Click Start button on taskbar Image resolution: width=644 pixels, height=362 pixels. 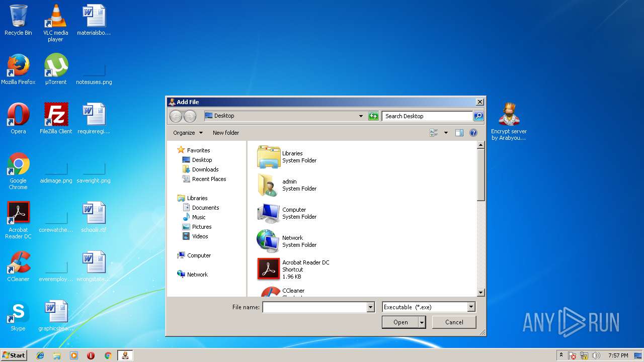click(x=14, y=355)
